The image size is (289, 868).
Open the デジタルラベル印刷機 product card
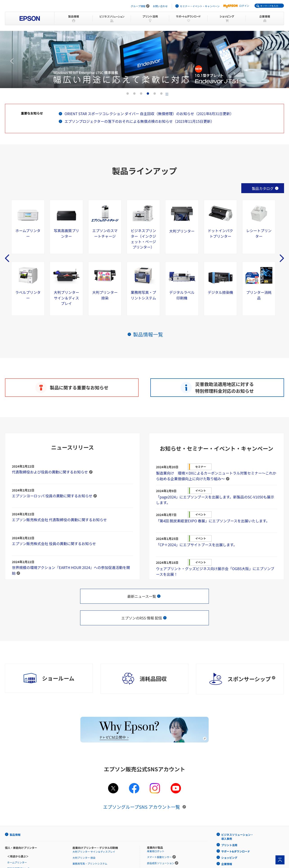pyautogui.click(x=182, y=288)
